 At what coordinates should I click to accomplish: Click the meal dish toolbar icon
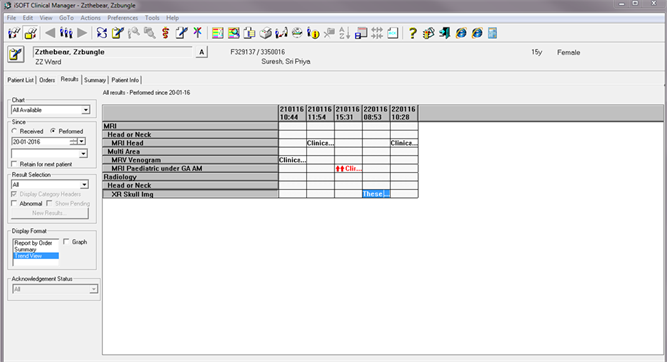click(x=297, y=33)
